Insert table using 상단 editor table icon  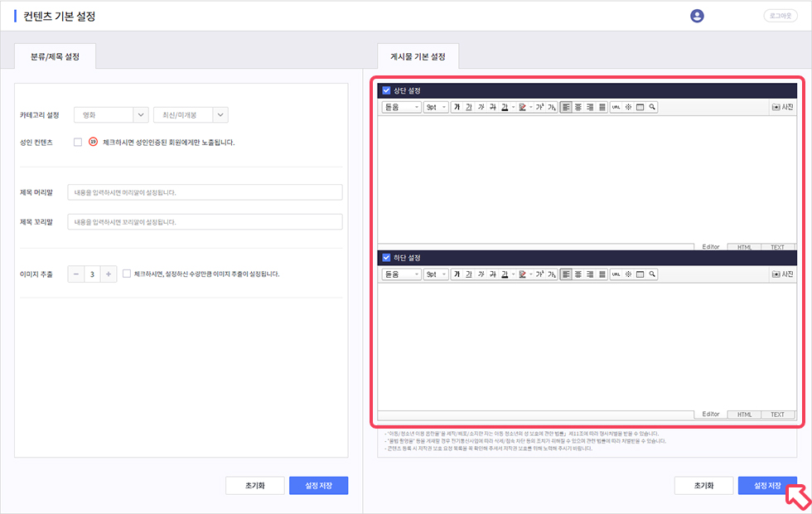pos(640,107)
